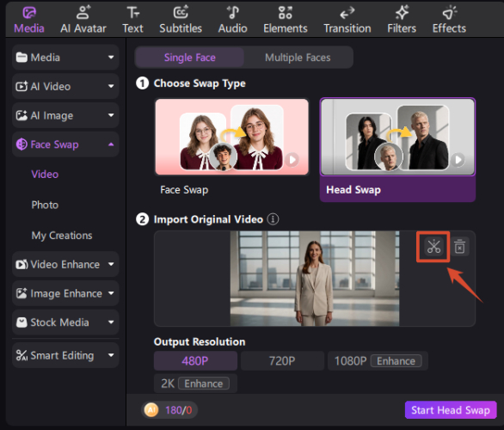
Task: Click the Image Enhance sidebar icon
Action: click(x=22, y=293)
